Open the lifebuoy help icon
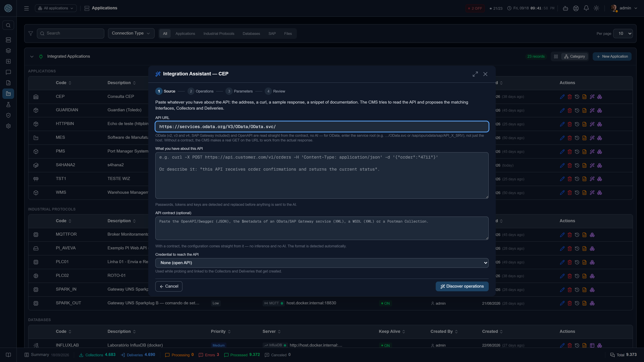 (576, 8)
